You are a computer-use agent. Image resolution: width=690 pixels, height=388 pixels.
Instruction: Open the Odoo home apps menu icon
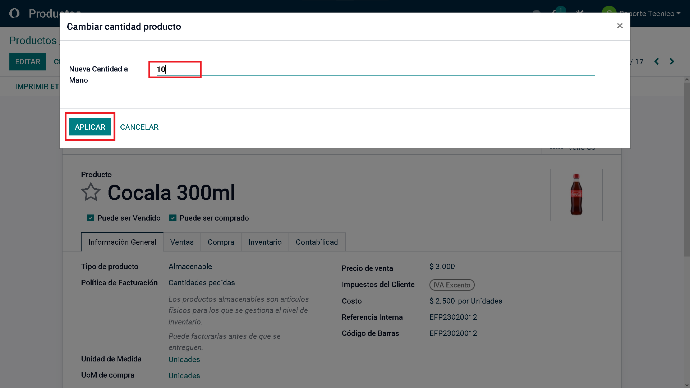(x=14, y=13)
